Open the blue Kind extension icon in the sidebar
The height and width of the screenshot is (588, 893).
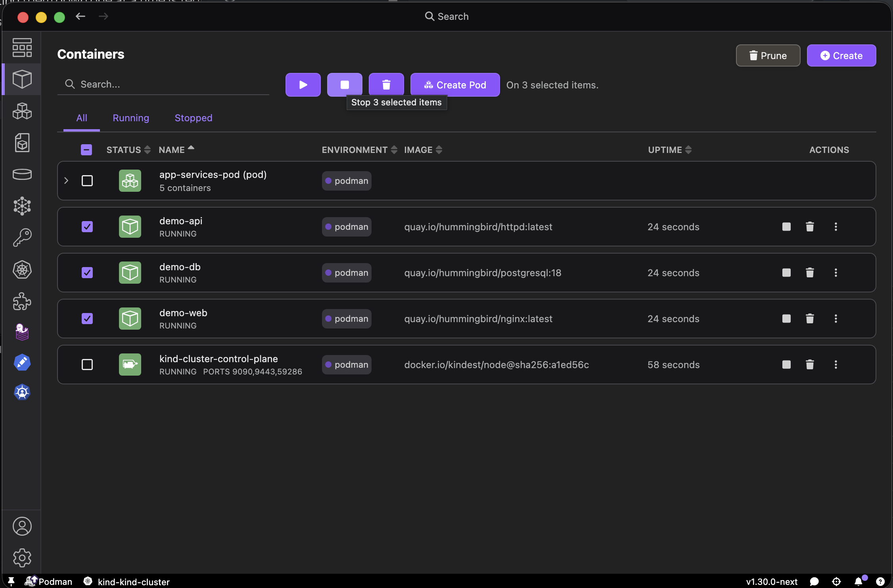coord(22,392)
